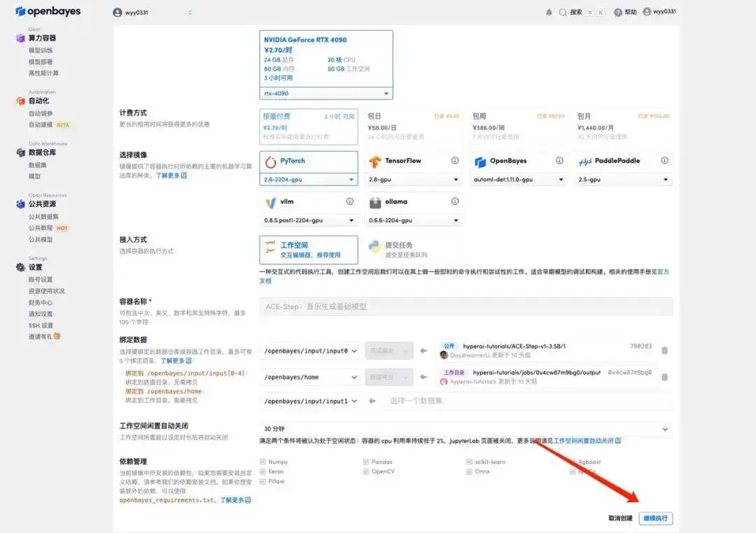Click the 数据仓库 sidebar icon
The width and height of the screenshot is (756, 533).
[20, 152]
